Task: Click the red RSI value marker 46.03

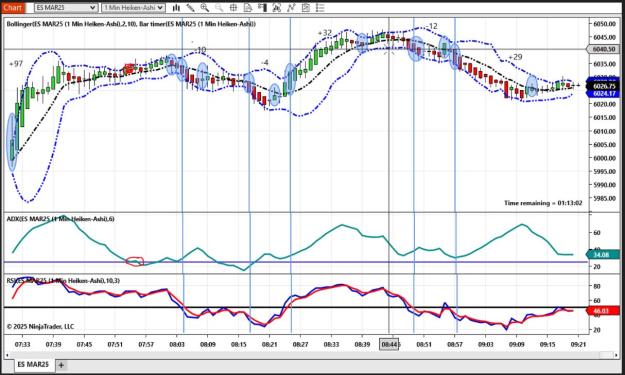Action: pyautogui.click(x=603, y=310)
